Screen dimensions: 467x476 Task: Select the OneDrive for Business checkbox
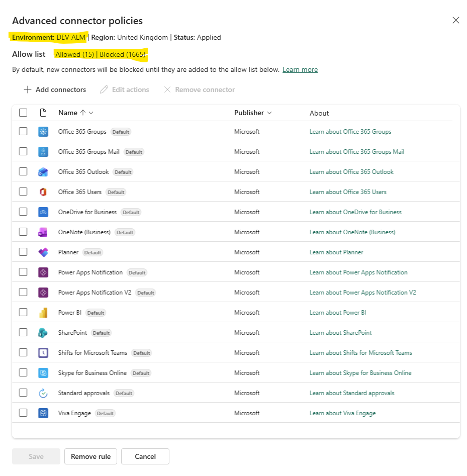pos(23,212)
